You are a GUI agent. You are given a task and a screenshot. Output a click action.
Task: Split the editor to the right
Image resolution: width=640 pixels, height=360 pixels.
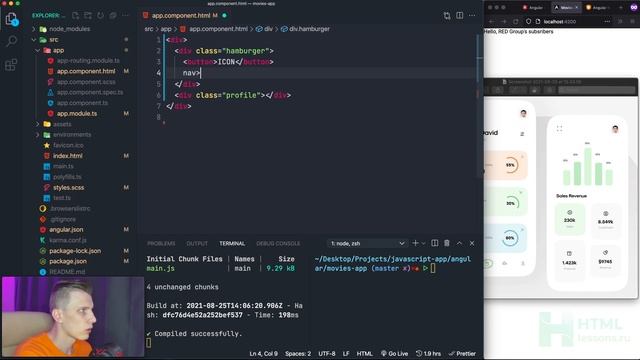click(460, 16)
